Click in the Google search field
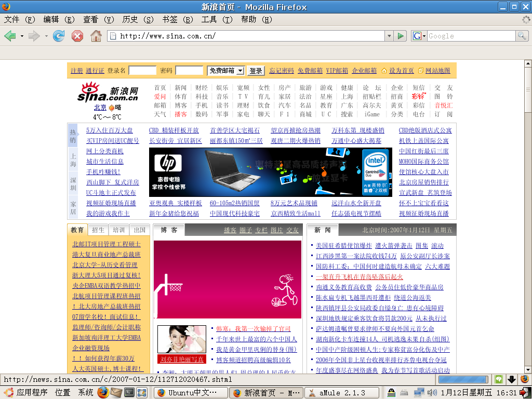Screen dimensions: 532x399 click(x=471, y=36)
